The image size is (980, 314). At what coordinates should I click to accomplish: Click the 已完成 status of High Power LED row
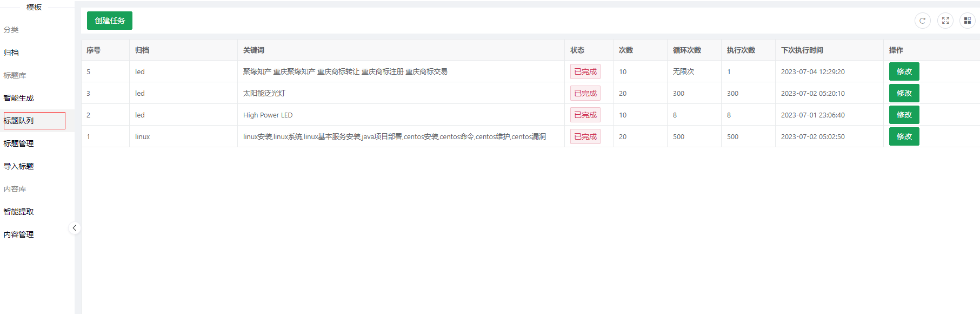585,115
